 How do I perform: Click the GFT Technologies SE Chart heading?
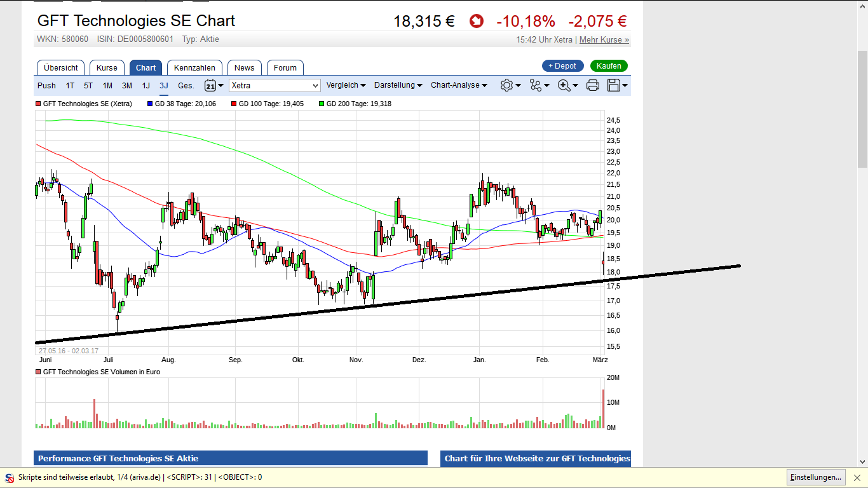[x=136, y=21]
